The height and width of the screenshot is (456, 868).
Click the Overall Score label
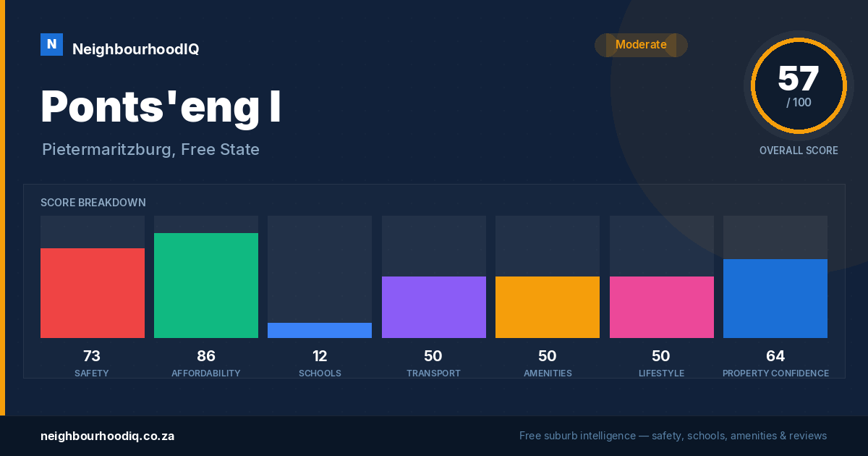tap(799, 151)
